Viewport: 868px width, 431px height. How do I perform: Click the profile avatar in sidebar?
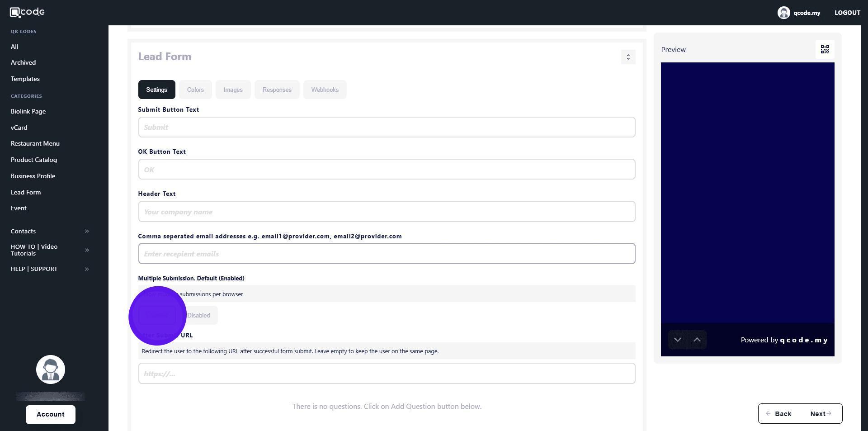[x=51, y=369]
